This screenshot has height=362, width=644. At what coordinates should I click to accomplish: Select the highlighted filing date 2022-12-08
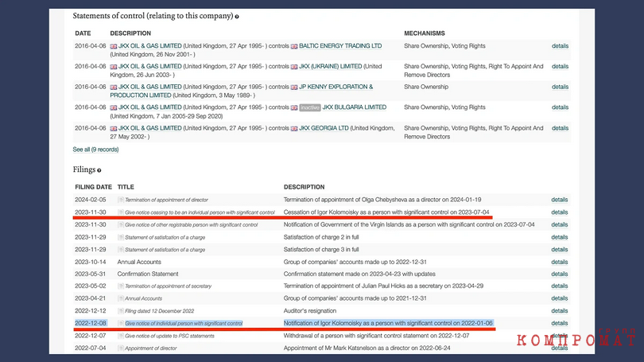91,323
